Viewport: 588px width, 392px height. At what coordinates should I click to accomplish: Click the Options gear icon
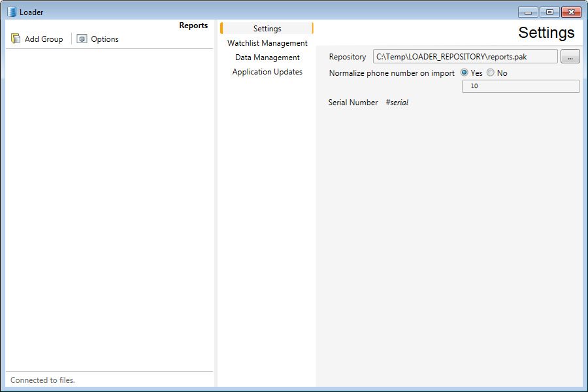82,39
